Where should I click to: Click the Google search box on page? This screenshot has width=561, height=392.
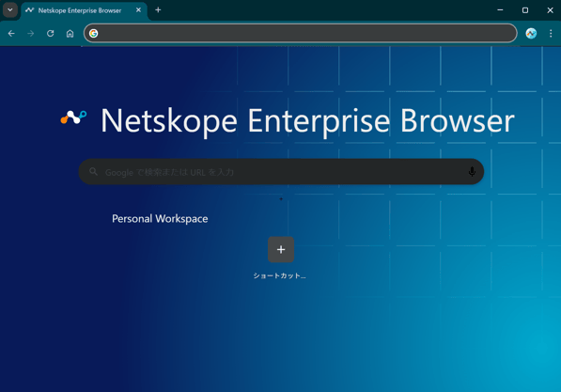click(x=281, y=172)
